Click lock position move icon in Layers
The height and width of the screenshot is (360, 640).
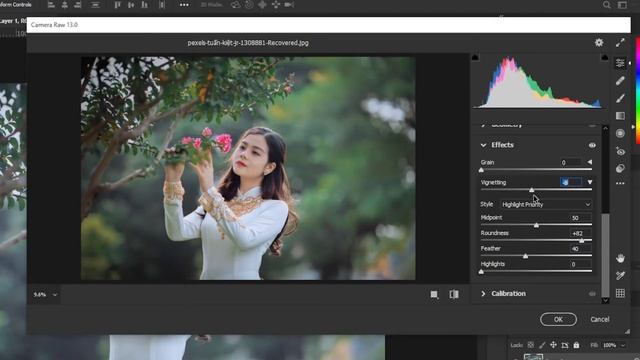click(553, 345)
